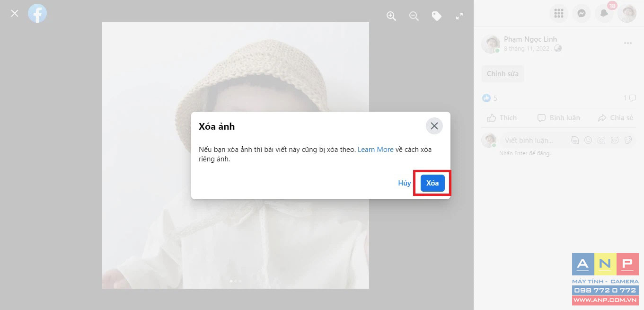This screenshot has height=310, width=644.
Task: Cancel deletion with the Hủy button
Action: (x=405, y=183)
